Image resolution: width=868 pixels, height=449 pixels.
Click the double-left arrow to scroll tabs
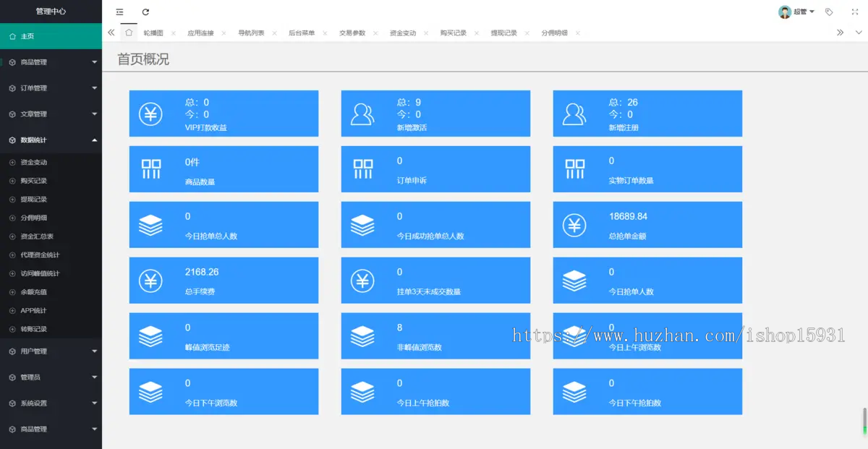coord(111,32)
